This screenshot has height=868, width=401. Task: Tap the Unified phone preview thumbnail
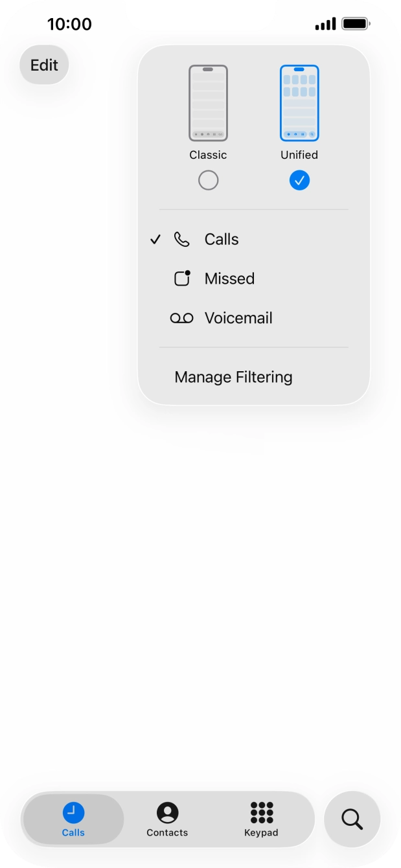pyautogui.click(x=299, y=102)
